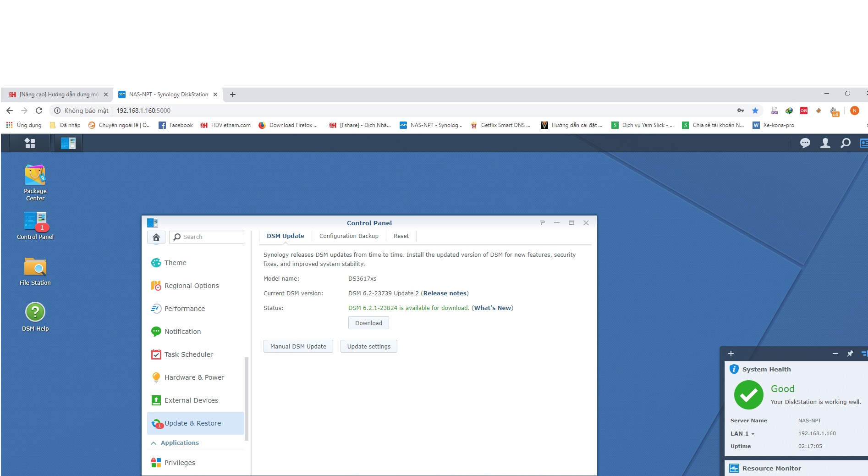
Task: Click the Control Panel sidebar scrollbar
Action: point(247,399)
